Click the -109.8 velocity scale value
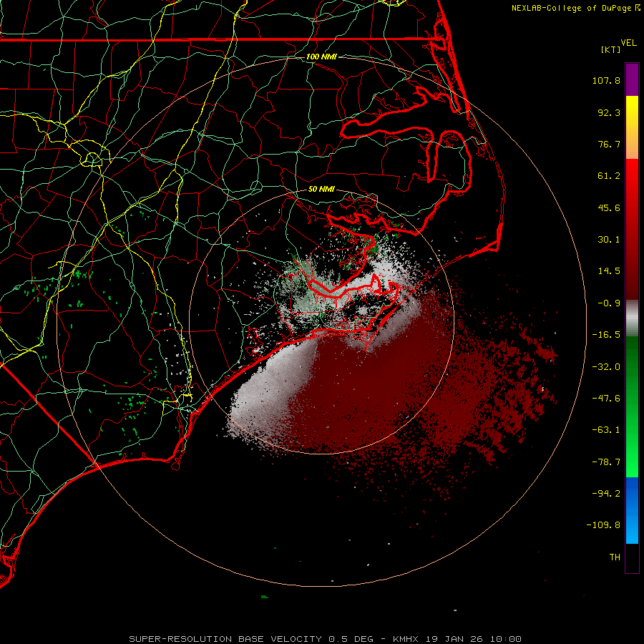Image resolution: width=644 pixels, height=644 pixels. pyautogui.click(x=604, y=525)
